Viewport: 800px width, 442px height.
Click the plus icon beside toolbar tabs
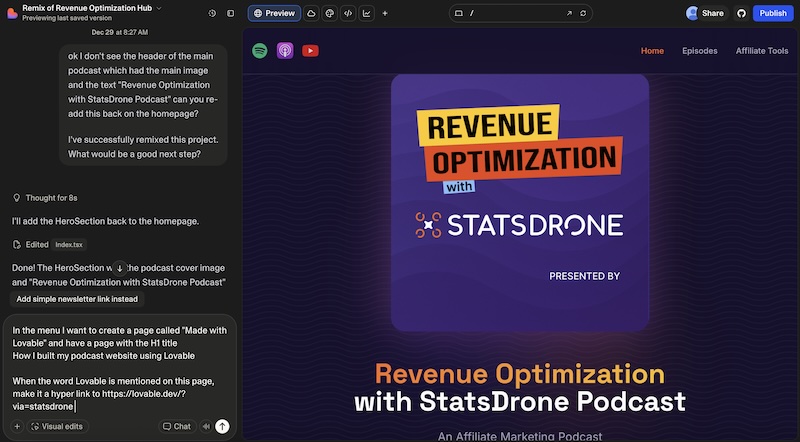385,13
